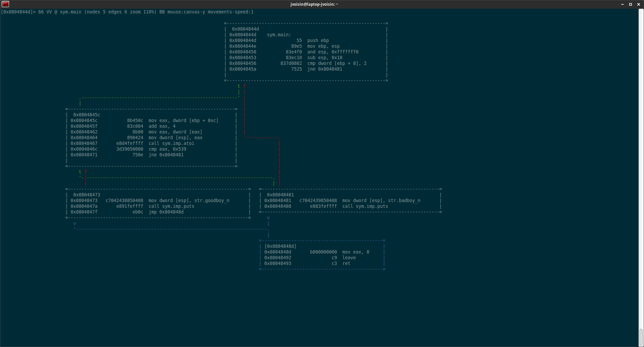Click the [0x0804848d] node header
This screenshot has width=644, height=347.
(x=280, y=246)
